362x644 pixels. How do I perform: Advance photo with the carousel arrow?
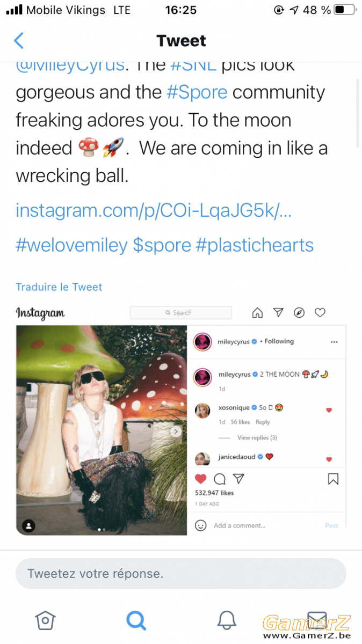click(176, 431)
